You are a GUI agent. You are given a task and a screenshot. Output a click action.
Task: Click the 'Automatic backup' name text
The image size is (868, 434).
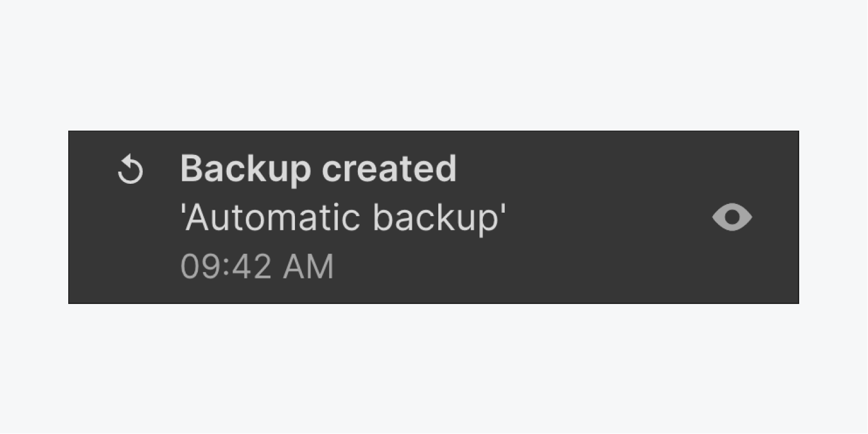click(343, 218)
